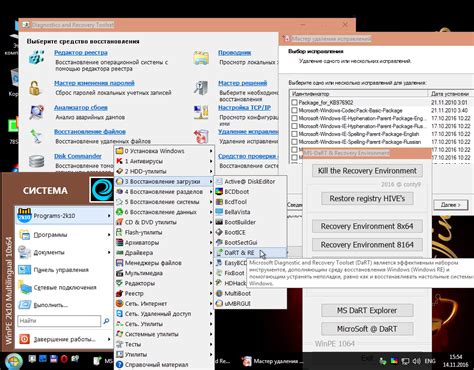Click the BootICE diamond icon
The image size is (474, 370).
point(219,232)
